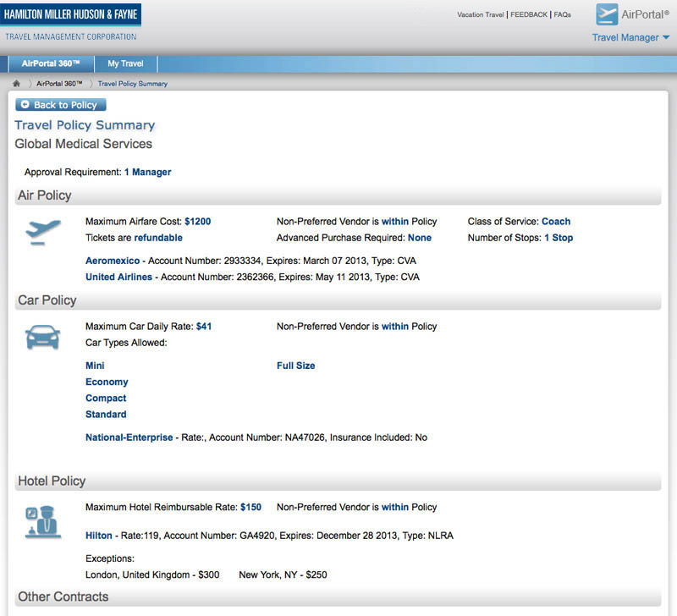Click within in Air Policy vendor line
Image resolution: width=677 pixels, height=616 pixels.
pos(394,222)
